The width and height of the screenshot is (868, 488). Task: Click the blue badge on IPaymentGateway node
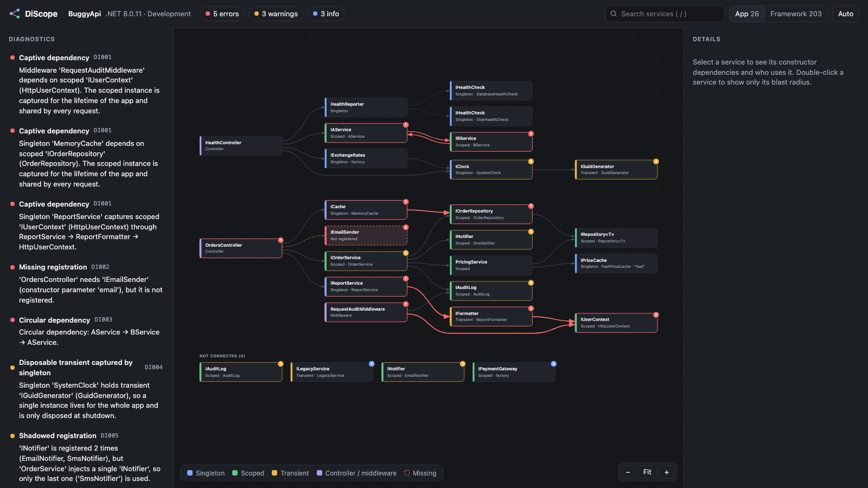tap(553, 364)
